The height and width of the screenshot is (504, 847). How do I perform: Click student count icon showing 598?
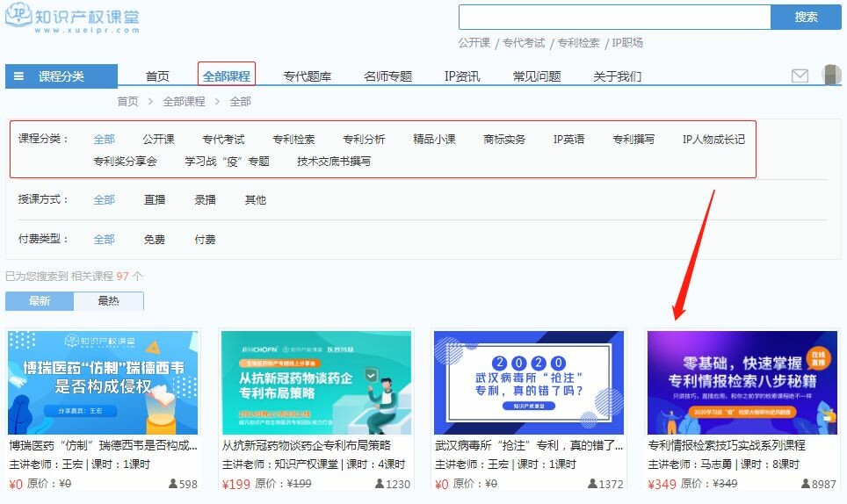173,484
